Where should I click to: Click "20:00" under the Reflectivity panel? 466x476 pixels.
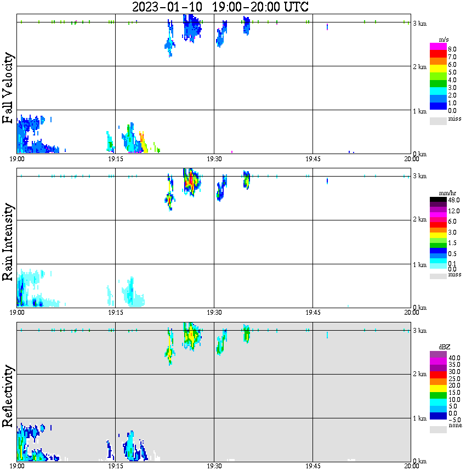pos(412,466)
